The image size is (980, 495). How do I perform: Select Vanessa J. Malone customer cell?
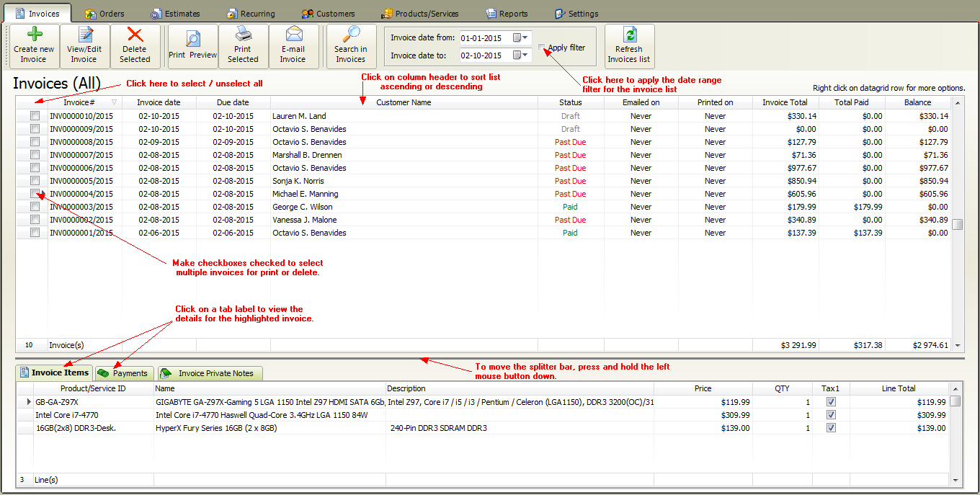[x=404, y=220]
